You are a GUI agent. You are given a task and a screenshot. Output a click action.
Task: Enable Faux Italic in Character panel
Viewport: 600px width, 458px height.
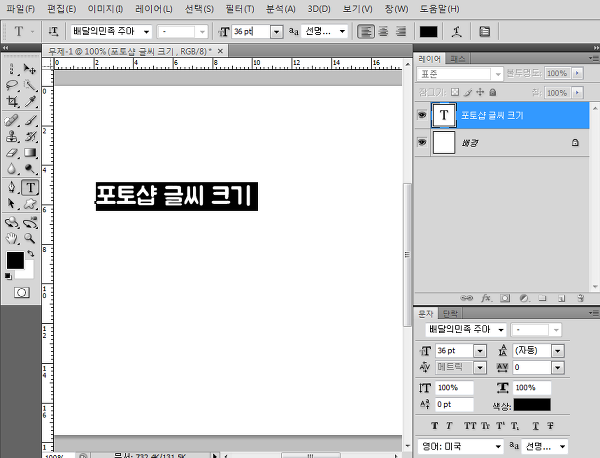pyautogui.click(x=449, y=425)
